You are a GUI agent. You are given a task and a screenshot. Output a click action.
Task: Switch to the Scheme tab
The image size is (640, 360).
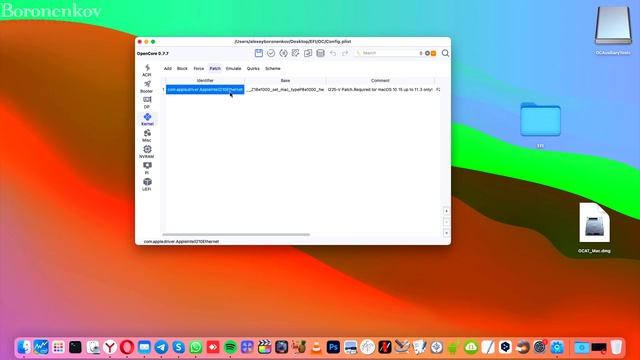pyautogui.click(x=273, y=69)
